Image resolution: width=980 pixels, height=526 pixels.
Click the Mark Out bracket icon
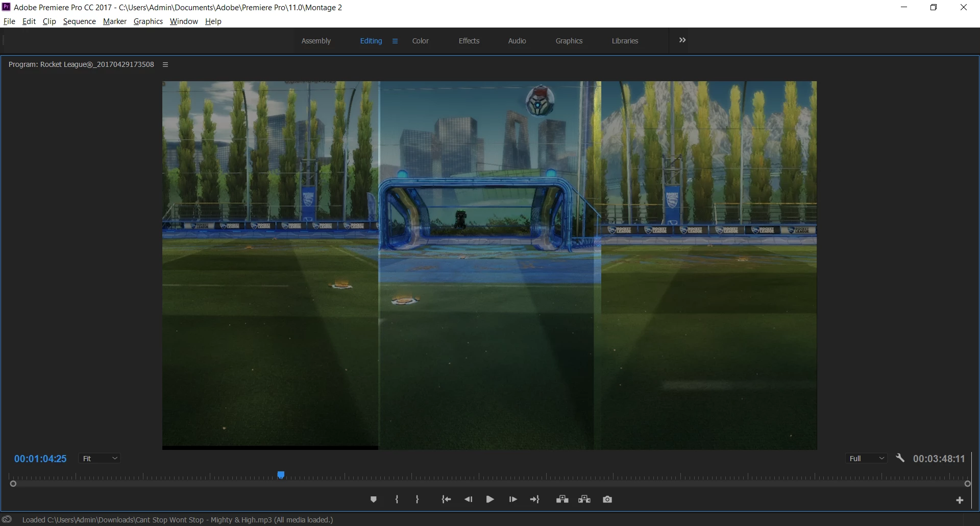click(x=418, y=499)
